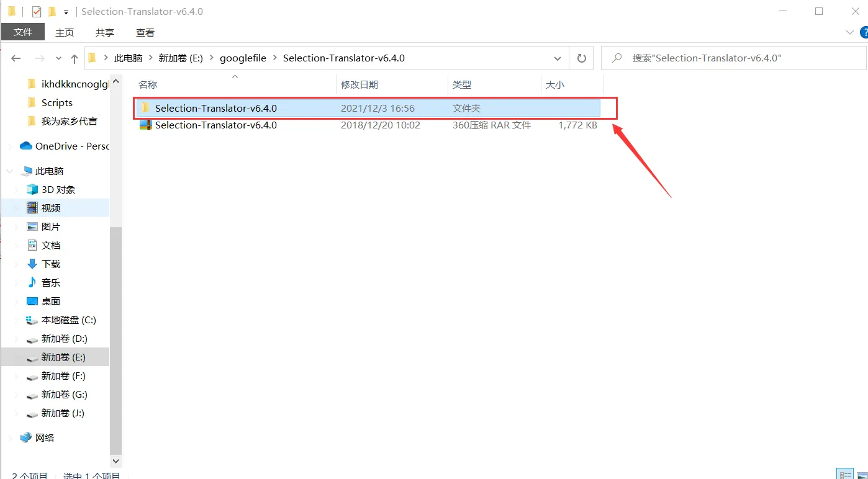Click the Properties icon in the title bar
This screenshot has width=868, height=479.
37,11
